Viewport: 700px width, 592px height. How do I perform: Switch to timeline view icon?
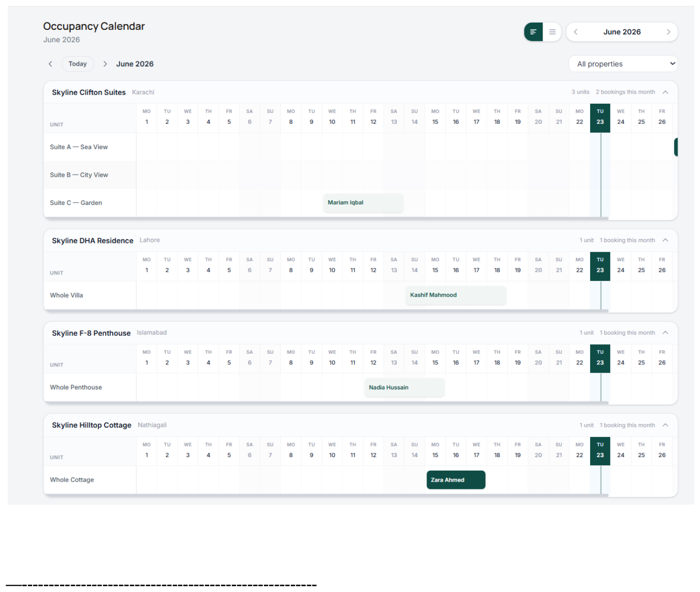click(x=533, y=32)
